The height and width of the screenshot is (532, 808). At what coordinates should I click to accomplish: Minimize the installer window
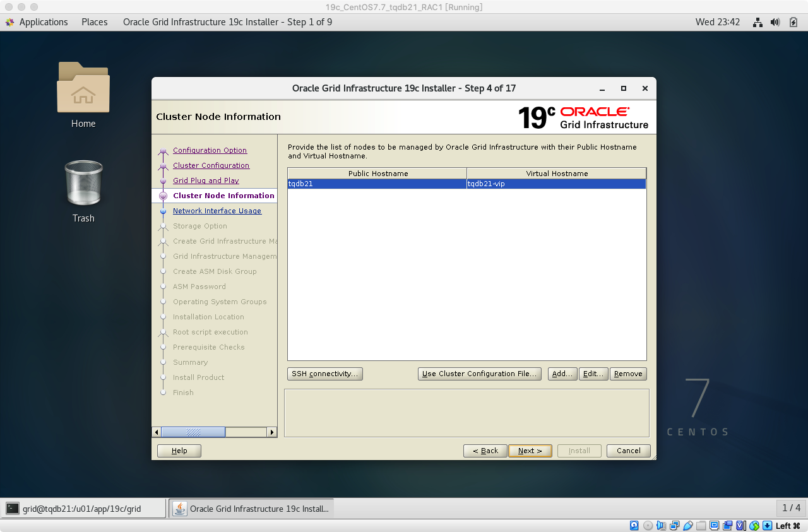602,89
